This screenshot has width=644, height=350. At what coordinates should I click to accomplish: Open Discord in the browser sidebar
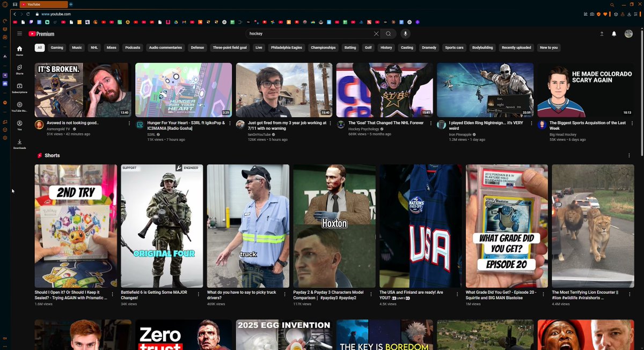tap(5, 84)
